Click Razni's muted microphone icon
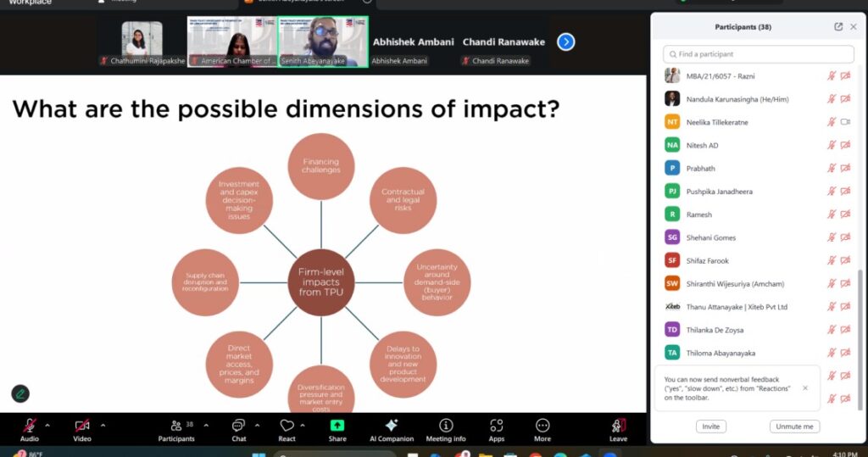The width and height of the screenshot is (868, 457). coord(832,76)
